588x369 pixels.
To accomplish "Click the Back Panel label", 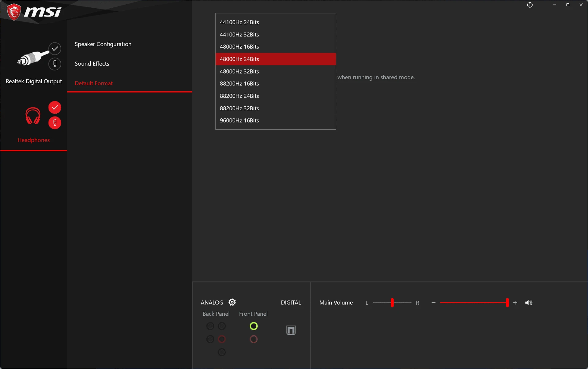I will [x=216, y=314].
